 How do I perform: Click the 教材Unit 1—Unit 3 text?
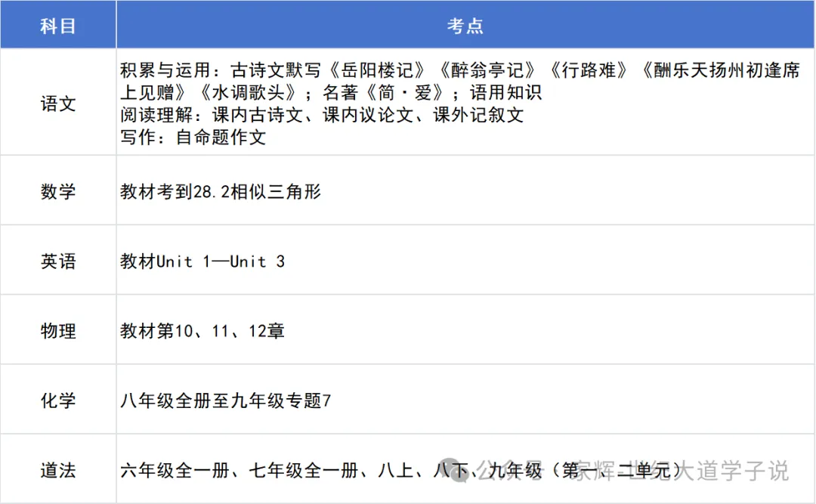(202, 261)
